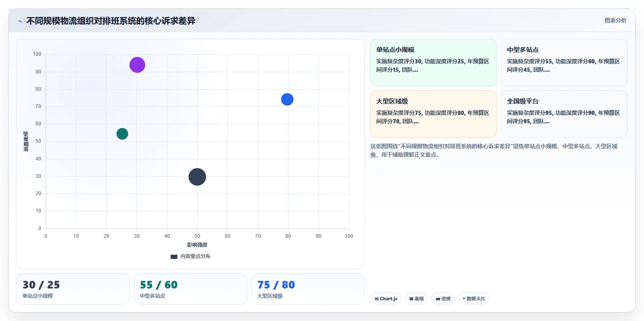Open the 单站点小规模 info card

coord(433,63)
